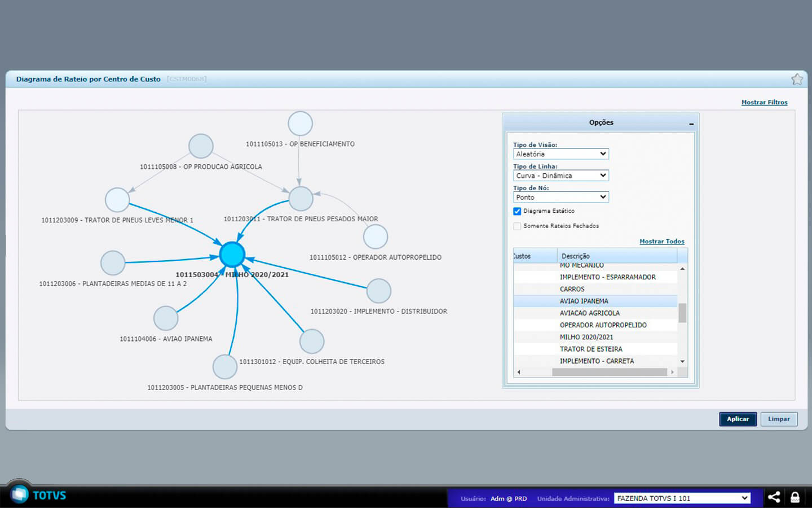Select the highlighted MILHO 2020/2021 center node

[x=232, y=255]
